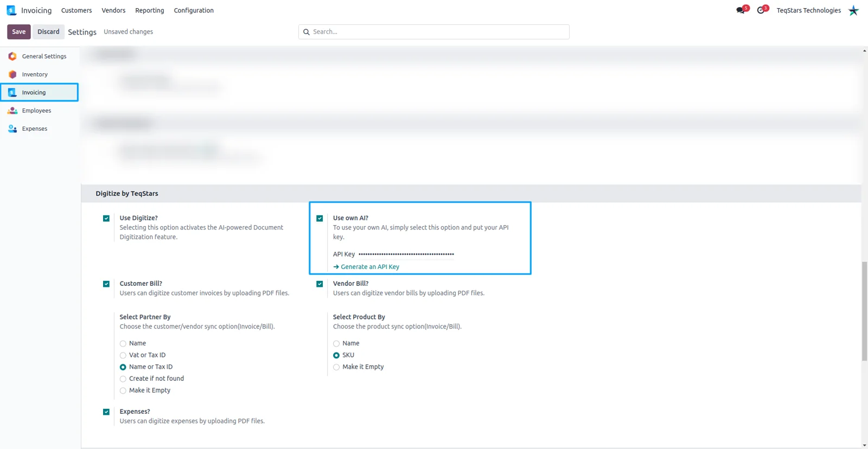Click the Invoicing app logo icon
The height and width of the screenshot is (449, 868).
[x=11, y=10]
